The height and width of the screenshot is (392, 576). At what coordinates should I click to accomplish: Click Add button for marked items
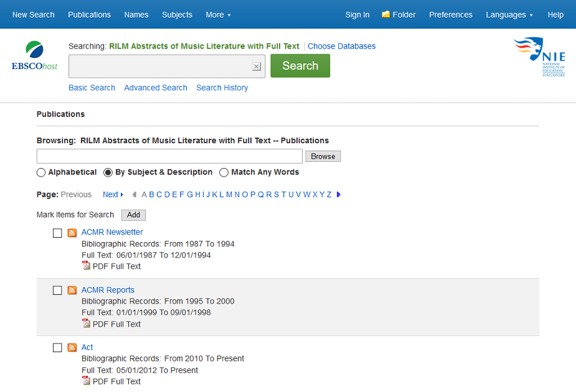(x=133, y=215)
